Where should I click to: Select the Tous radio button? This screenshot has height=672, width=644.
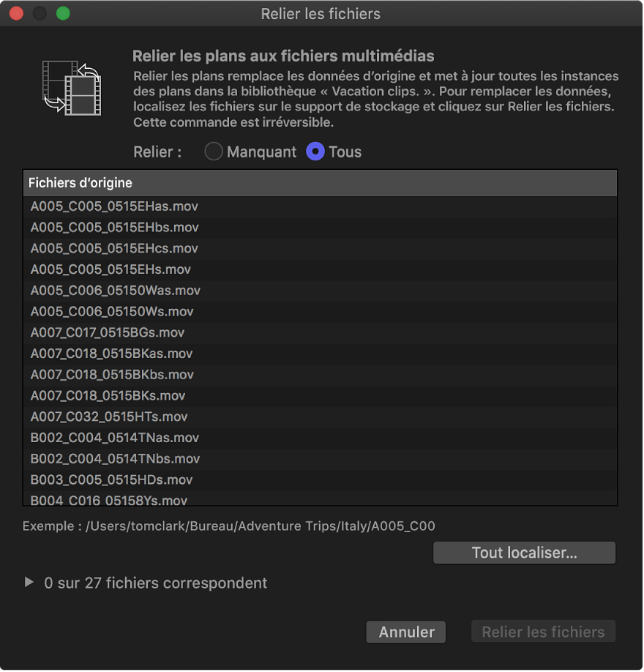tap(315, 152)
